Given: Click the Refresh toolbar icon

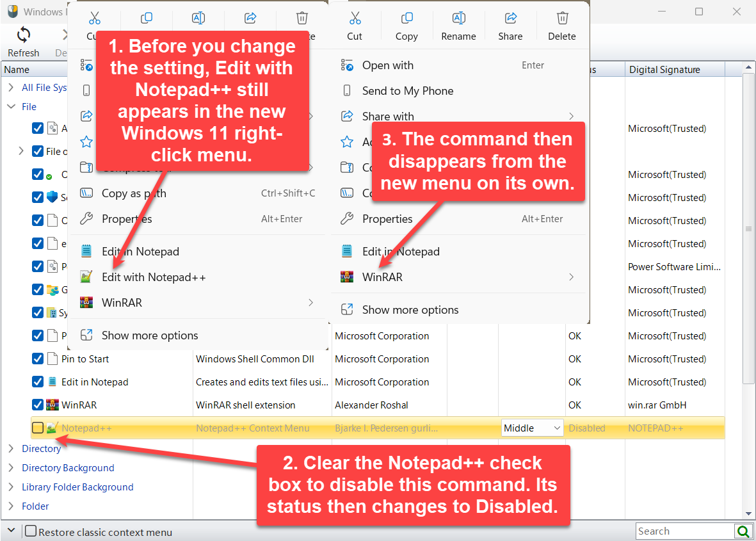Looking at the screenshot, I should [24, 35].
